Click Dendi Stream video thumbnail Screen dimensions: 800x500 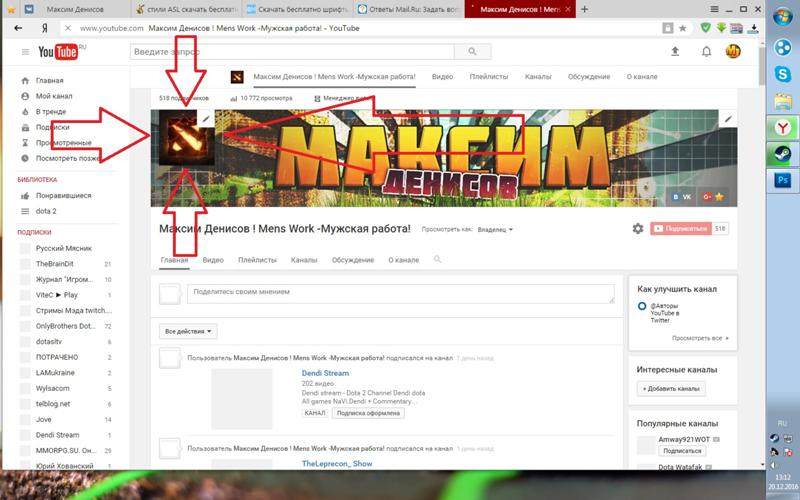(x=242, y=398)
